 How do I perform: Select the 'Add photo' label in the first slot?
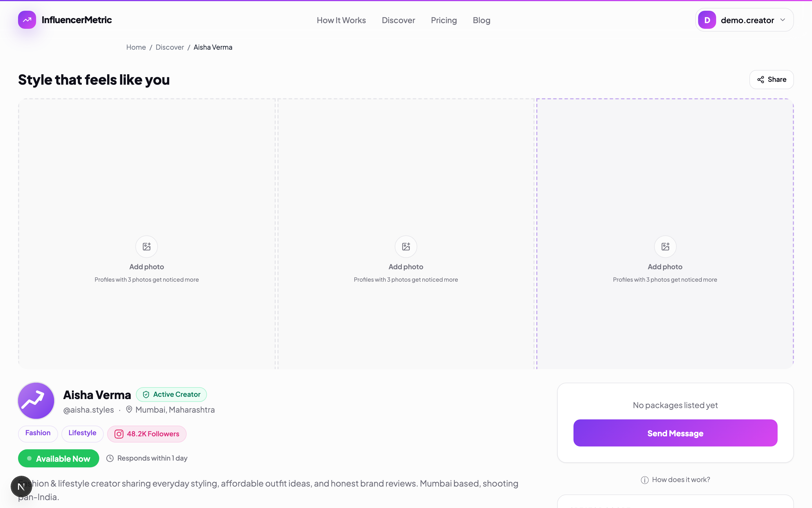coord(147,267)
